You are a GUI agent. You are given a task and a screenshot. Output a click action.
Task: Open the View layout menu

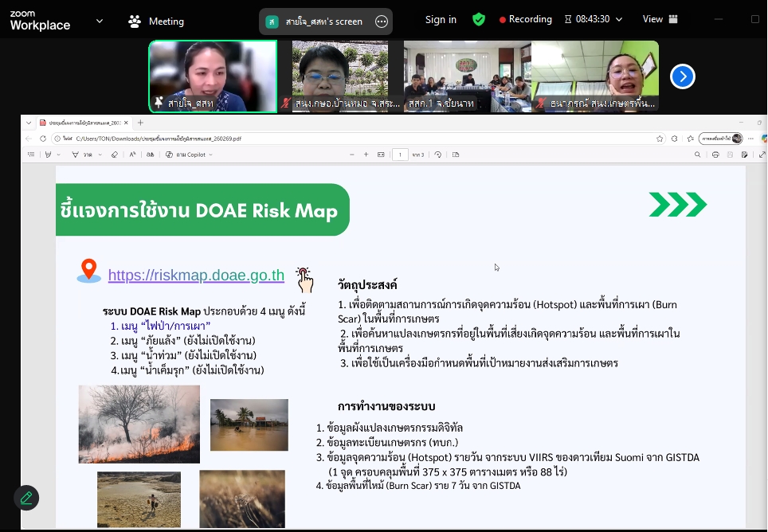(660, 19)
